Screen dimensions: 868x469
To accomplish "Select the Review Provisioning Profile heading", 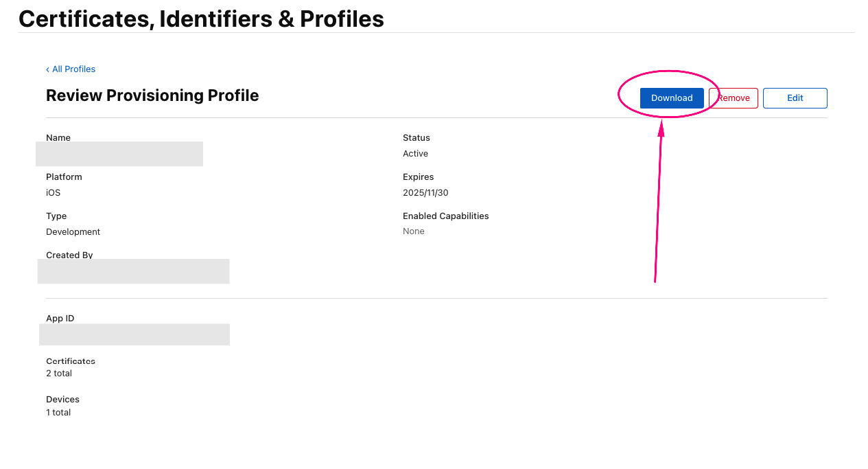I will [152, 95].
